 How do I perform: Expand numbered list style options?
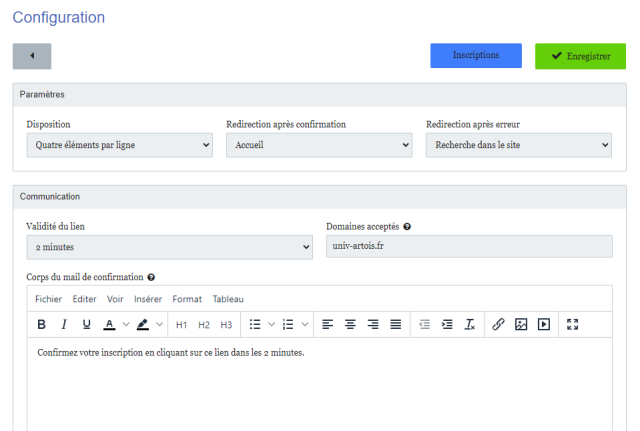pos(305,324)
